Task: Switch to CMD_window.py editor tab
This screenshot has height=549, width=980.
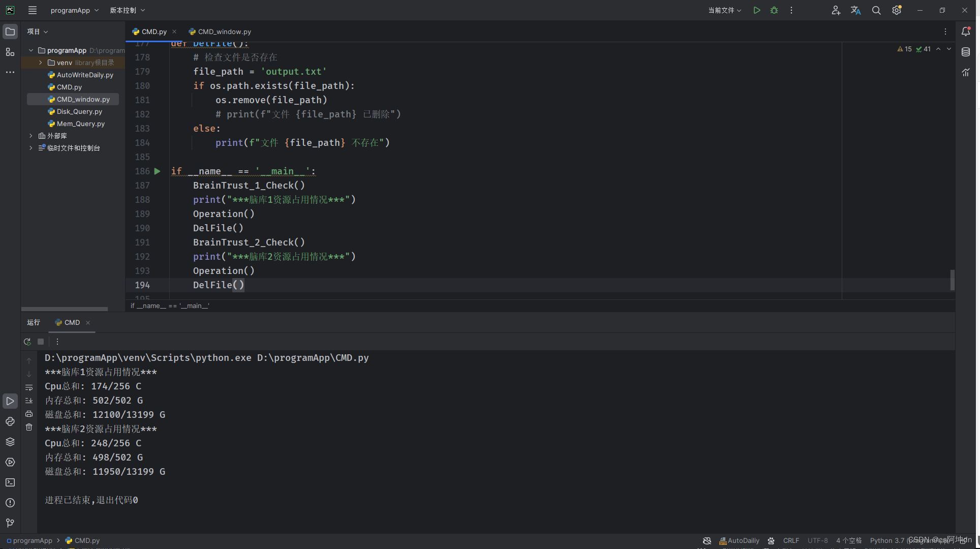Action: coord(220,32)
